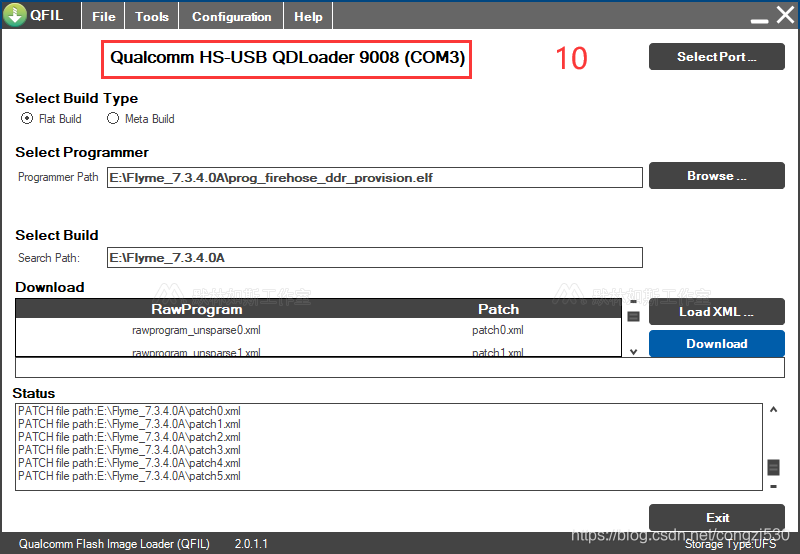Click the Programmer Path input field
Image resolution: width=800 pixels, height=554 pixels.
pyautogui.click(x=374, y=178)
